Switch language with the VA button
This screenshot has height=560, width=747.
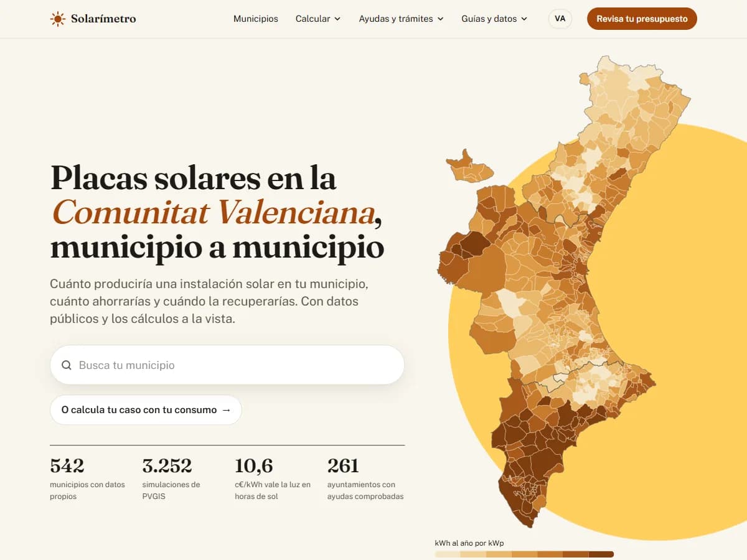pos(560,19)
